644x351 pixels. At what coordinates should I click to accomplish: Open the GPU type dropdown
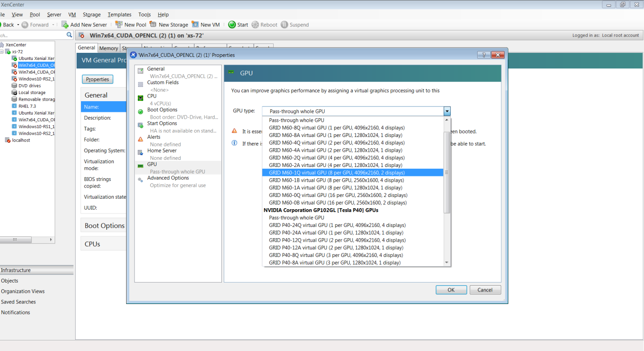(447, 111)
